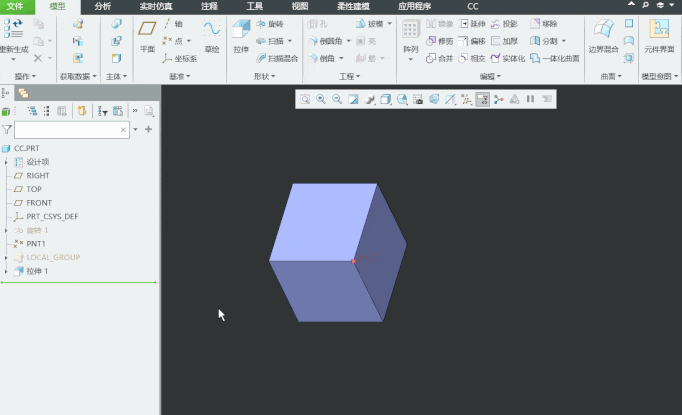Switch to the layer tree tab icon
Screen dimensions: 682x415
[23, 93]
